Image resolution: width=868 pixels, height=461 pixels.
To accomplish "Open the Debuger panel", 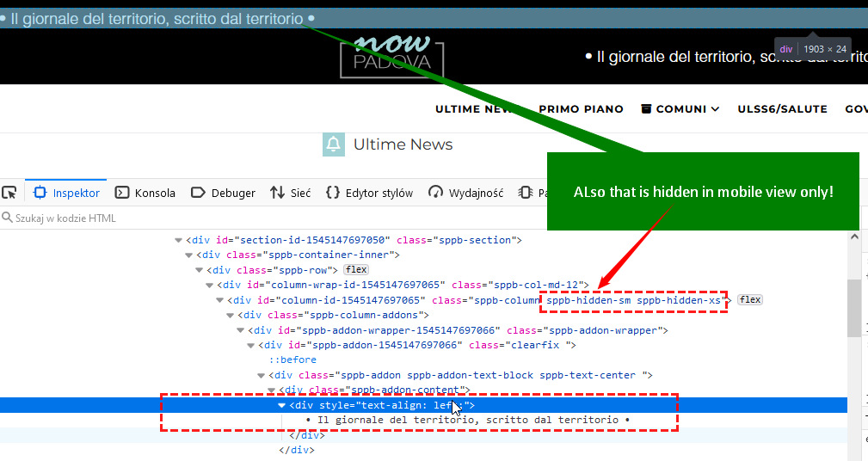I will click(223, 193).
